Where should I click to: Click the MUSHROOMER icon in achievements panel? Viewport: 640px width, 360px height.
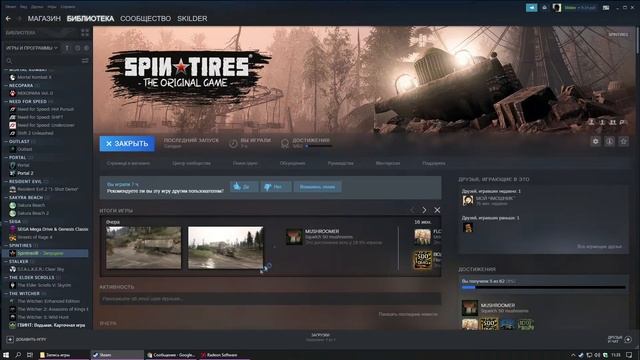pyautogui.click(x=470, y=308)
